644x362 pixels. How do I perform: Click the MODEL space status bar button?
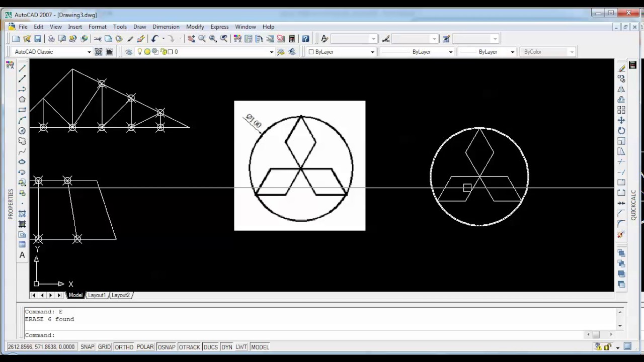(260, 347)
